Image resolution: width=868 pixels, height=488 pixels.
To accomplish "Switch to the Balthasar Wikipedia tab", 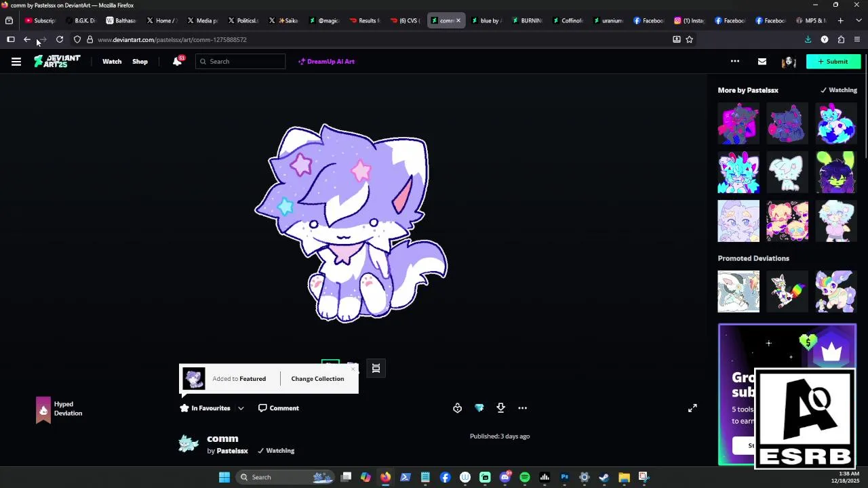I will point(121,21).
